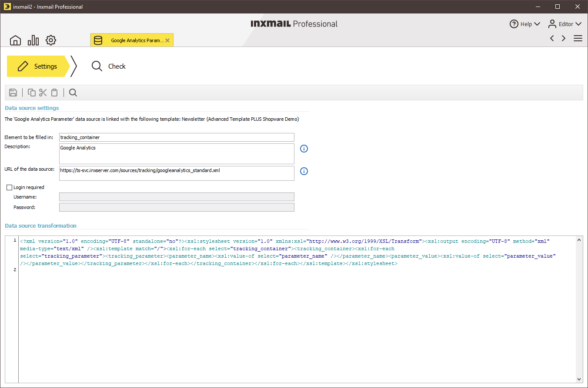Go to the Check workflow step

[108, 66]
